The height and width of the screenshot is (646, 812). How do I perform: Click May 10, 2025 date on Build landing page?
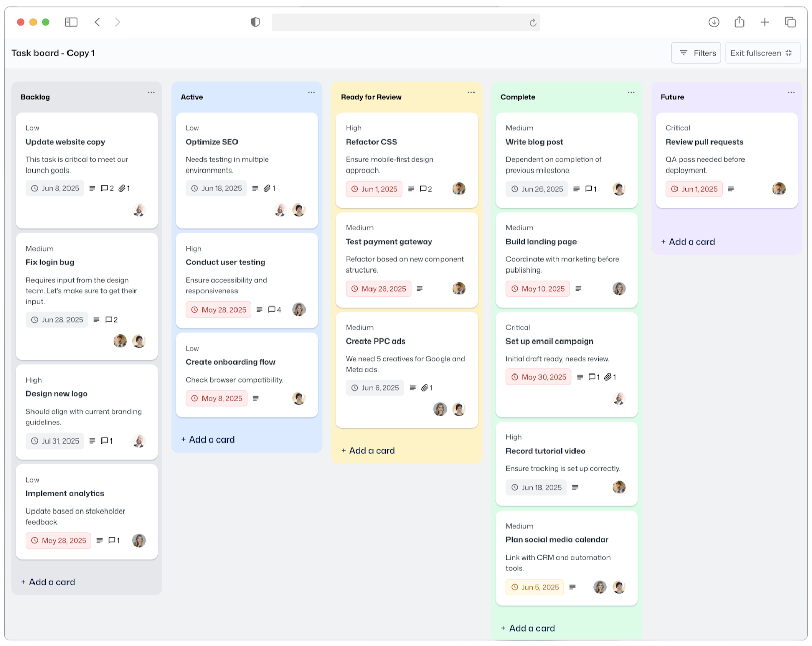point(538,289)
